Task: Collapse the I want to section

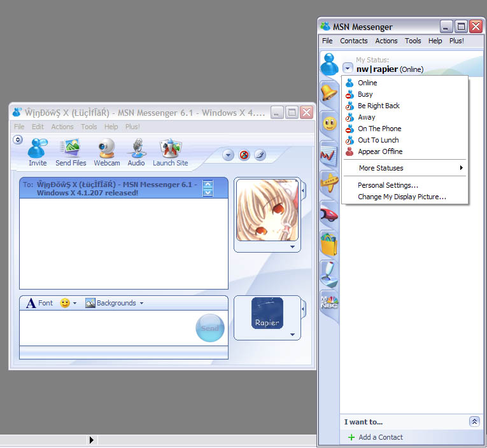Action: pyautogui.click(x=474, y=421)
